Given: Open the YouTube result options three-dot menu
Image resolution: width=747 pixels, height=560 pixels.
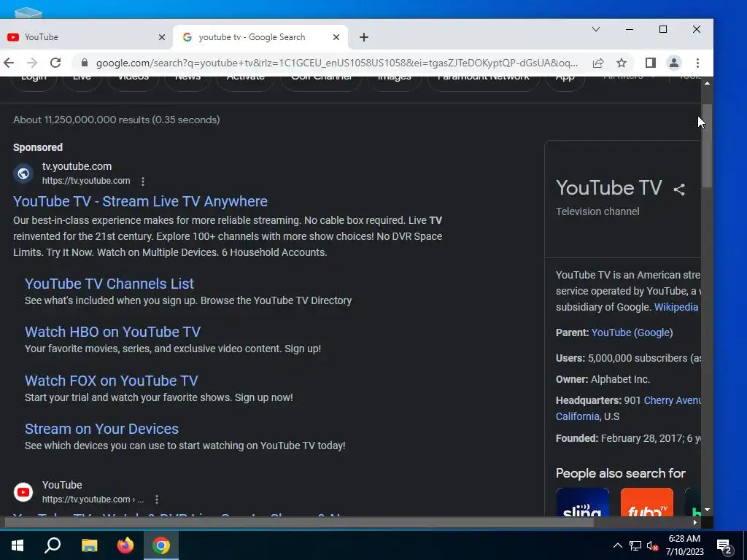Looking at the screenshot, I should 157,499.
